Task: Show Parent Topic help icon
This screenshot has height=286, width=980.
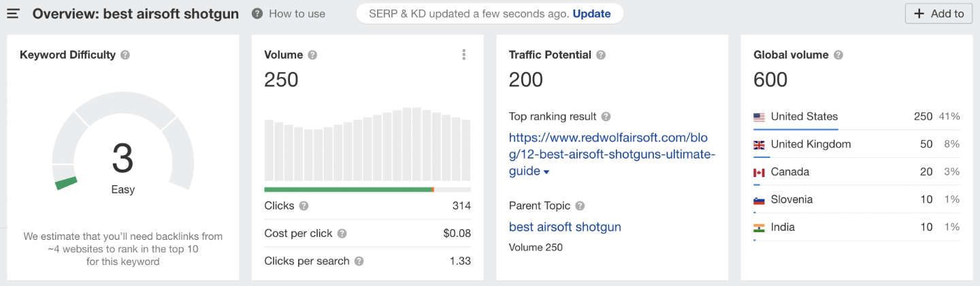Action: tap(580, 206)
